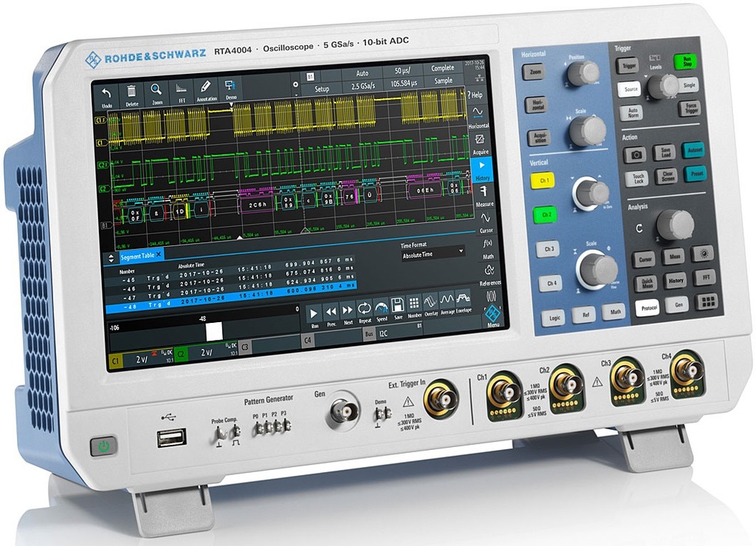This screenshot has width=756, height=546.
Task: Toggle the Single acquisition key
Action: pos(689,85)
